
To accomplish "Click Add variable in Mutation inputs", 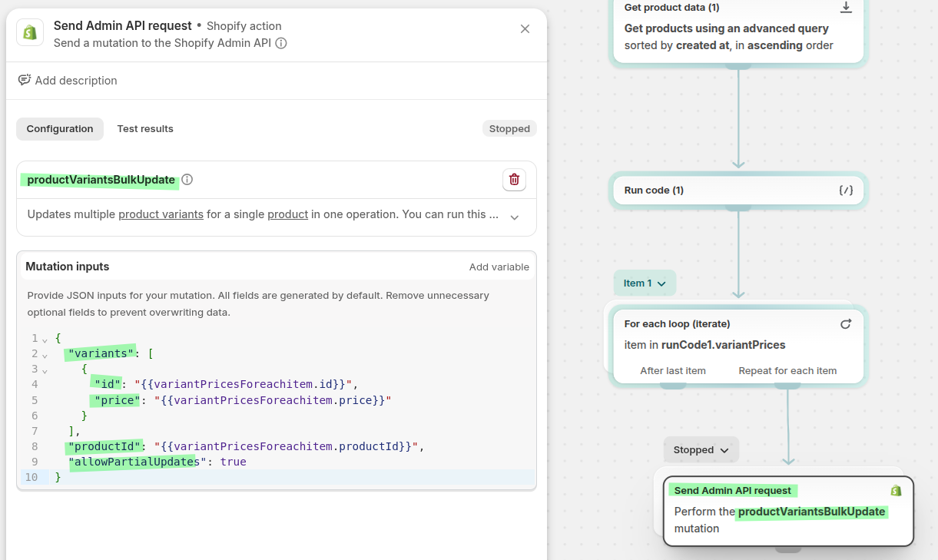I will pyautogui.click(x=499, y=267).
